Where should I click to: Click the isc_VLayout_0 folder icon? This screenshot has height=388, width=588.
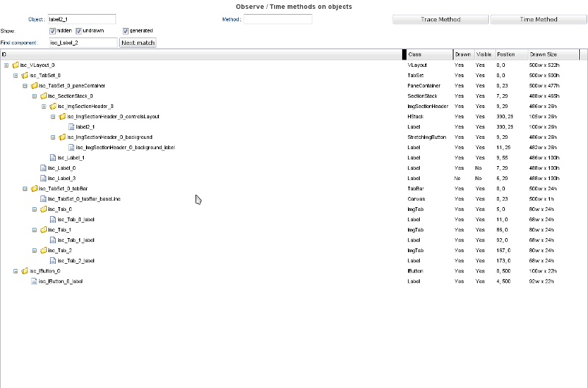tap(15, 65)
